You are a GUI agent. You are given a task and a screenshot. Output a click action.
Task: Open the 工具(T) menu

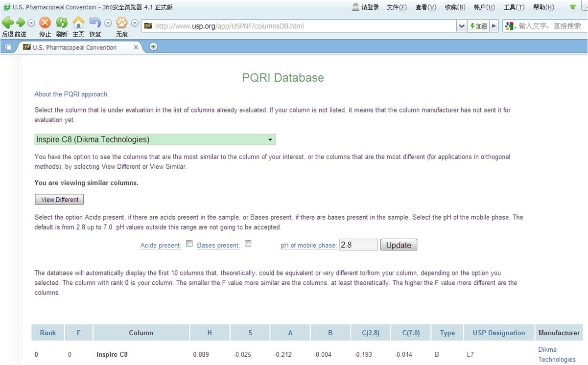[514, 7]
